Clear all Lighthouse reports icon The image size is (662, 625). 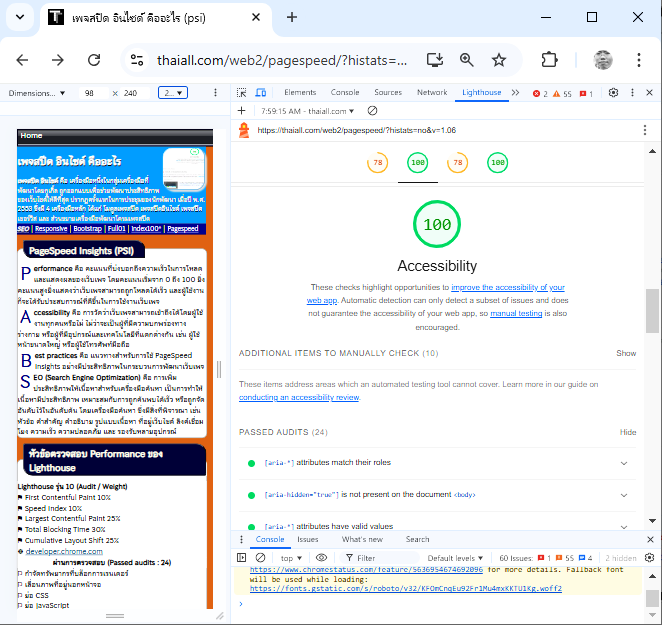pyautogui.click(x=373, y=111)
